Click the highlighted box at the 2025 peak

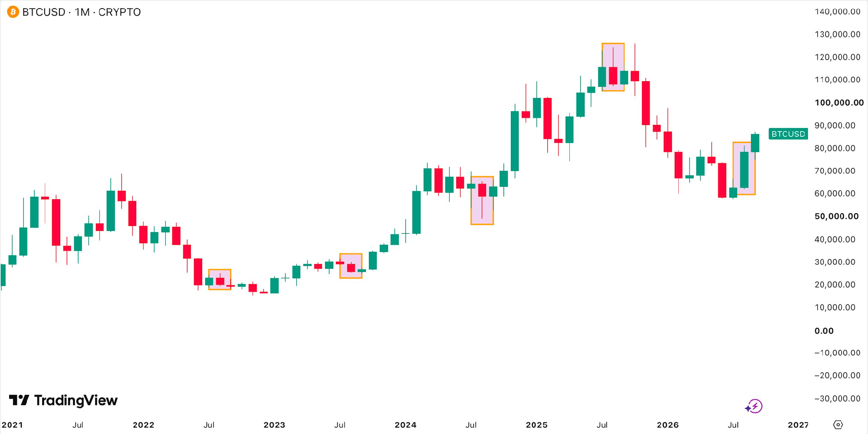[613, 67]
